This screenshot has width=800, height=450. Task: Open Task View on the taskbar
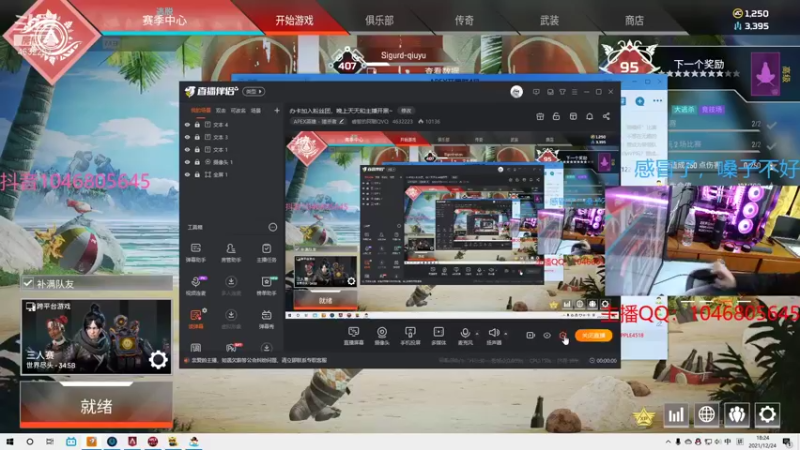(x=49, y=441)
